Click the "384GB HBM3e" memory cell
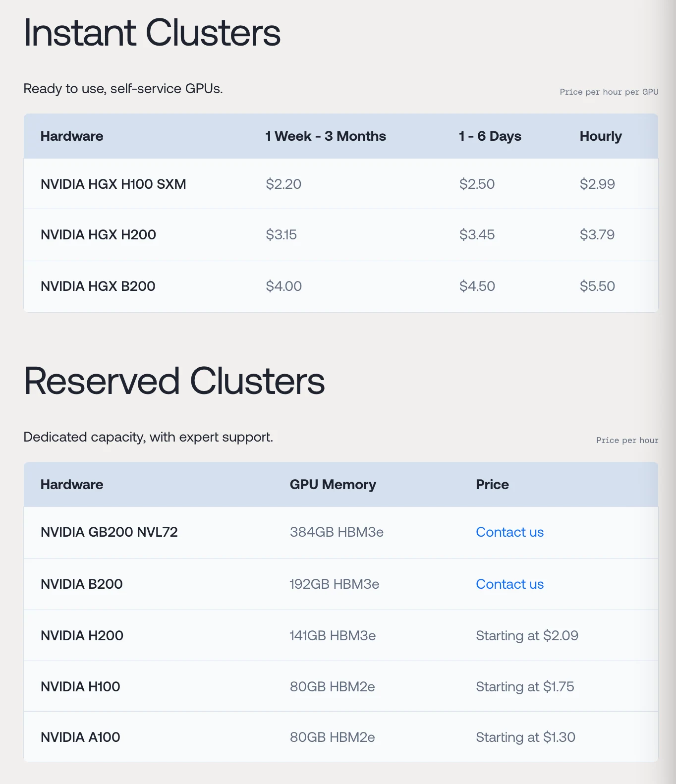The width and height of the screenshot is (676, 784). 337,532
